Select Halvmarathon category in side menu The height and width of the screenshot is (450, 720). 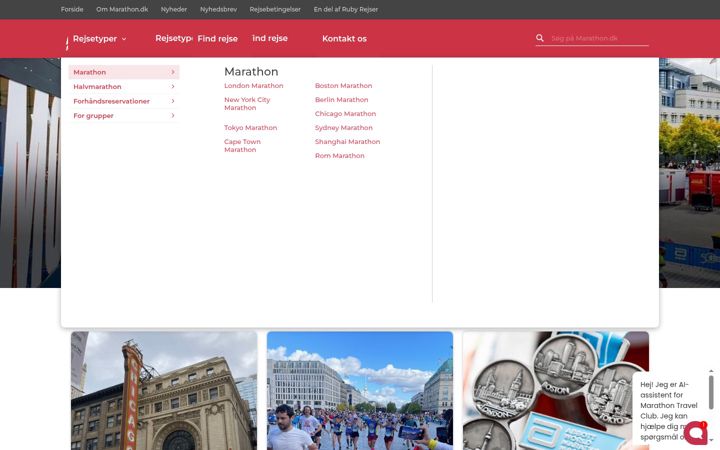click(x=124, y=86)
